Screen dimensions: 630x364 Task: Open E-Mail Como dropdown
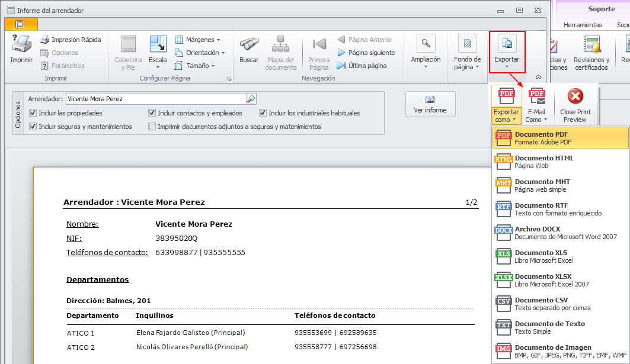[536, 105]
